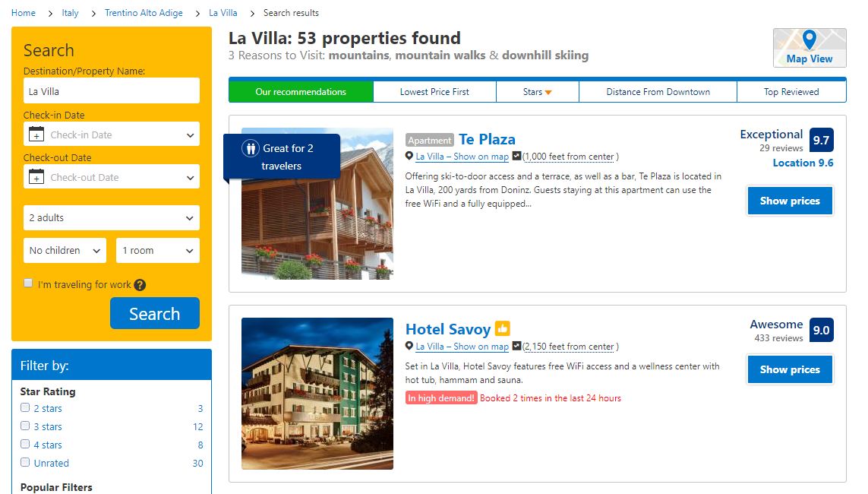Click the distance icon beside Te Plaza's 1,000 feet
The width and height of the screenshot is (868, 494).
point(516,156)
